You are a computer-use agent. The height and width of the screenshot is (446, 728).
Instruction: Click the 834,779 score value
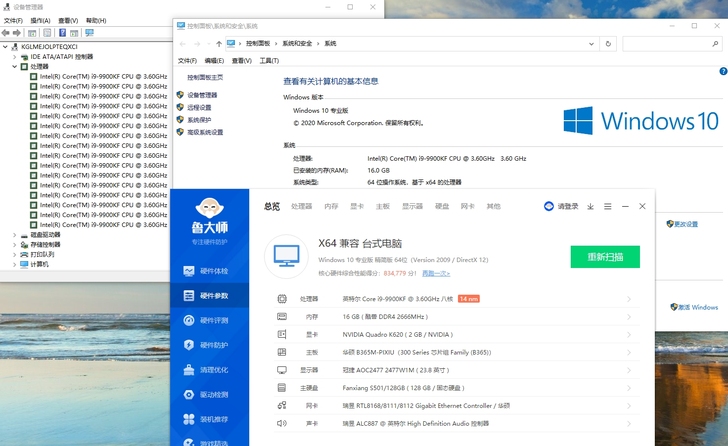click(x=395, y=273)
